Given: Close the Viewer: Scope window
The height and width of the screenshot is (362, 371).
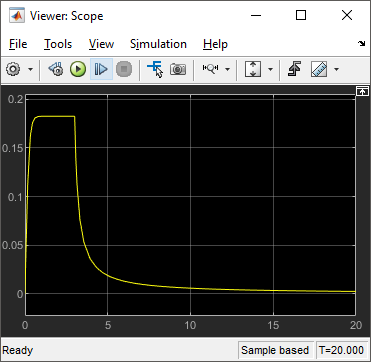Looking at the screenshot, I should (x=347, y=15).
